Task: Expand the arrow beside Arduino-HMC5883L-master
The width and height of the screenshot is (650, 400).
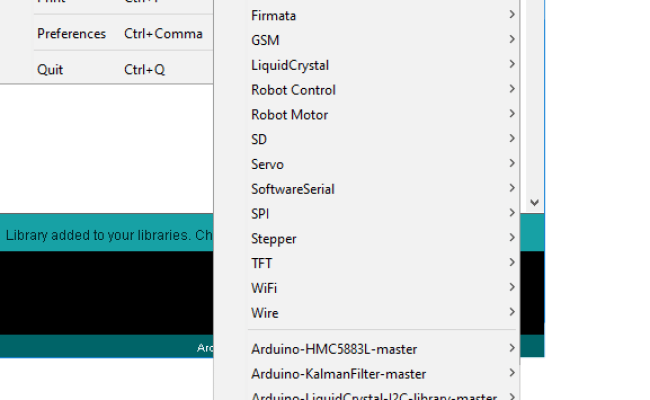Action: tap(512, 348)
